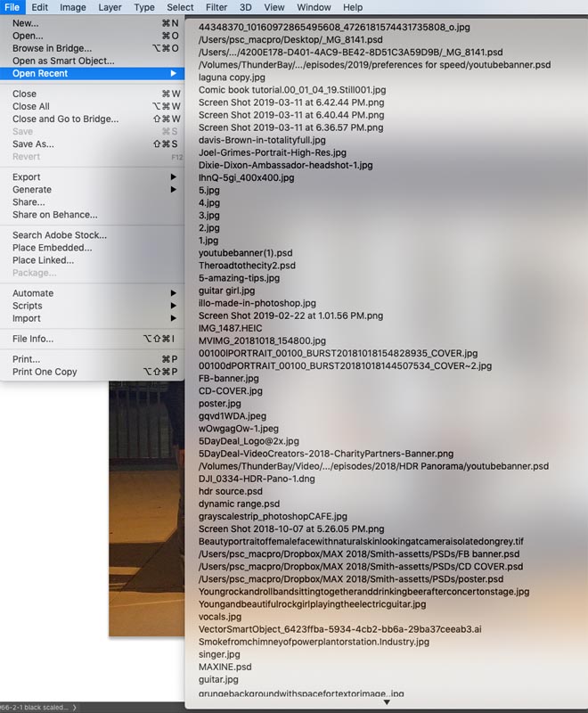Open recent file guitar girl.jpg
Screen dimensions: 588x713
(227, 291)
